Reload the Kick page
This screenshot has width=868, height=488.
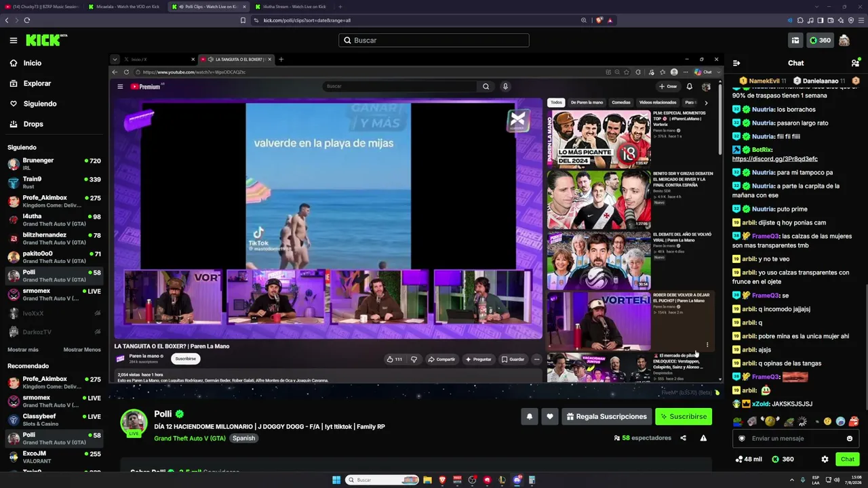[x=26, y=20]
